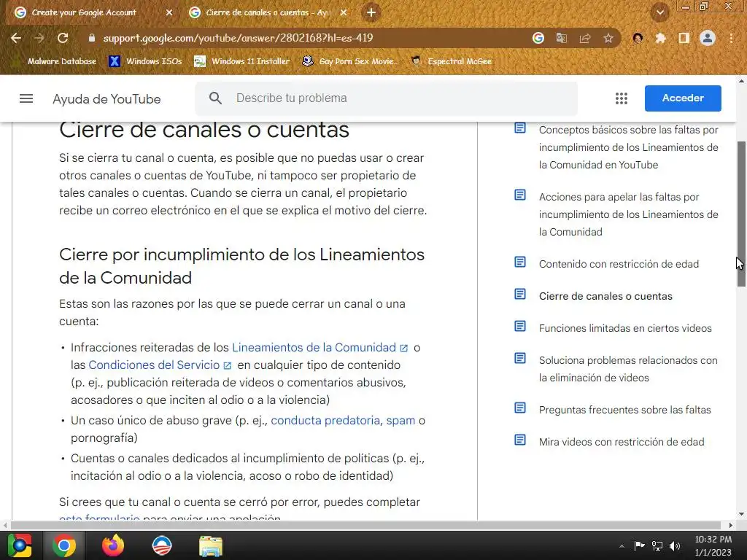Open Soluciona problemas relacionados con eliminación article
747x560 pixels.
(628, 369)
